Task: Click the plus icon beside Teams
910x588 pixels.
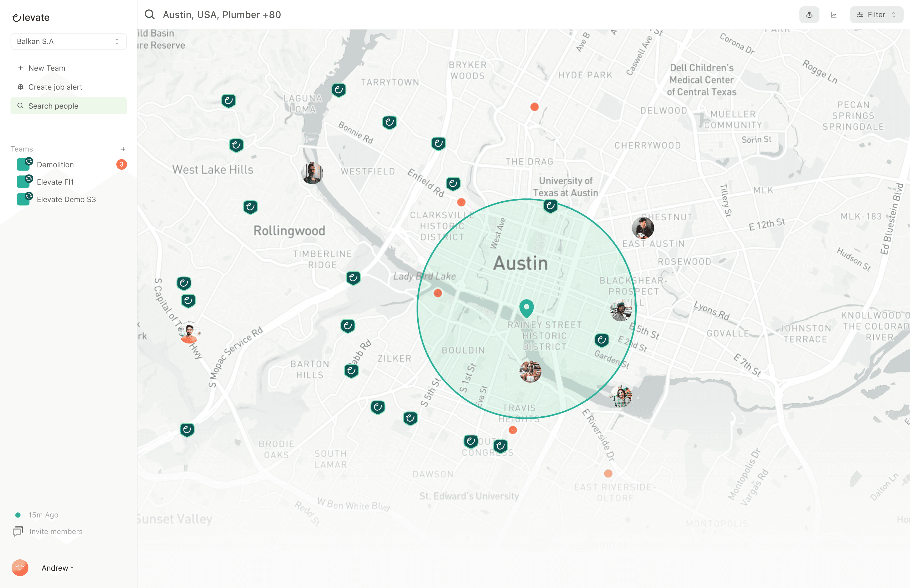Action: pyautogui.click(x=123, y=149)
